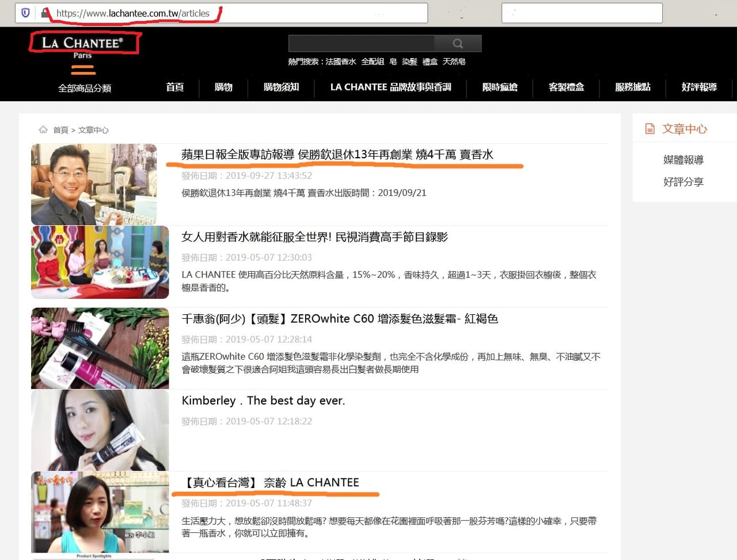Click the 文章中心 sidebar heading
737x560 pixels.
pos(685,129)
